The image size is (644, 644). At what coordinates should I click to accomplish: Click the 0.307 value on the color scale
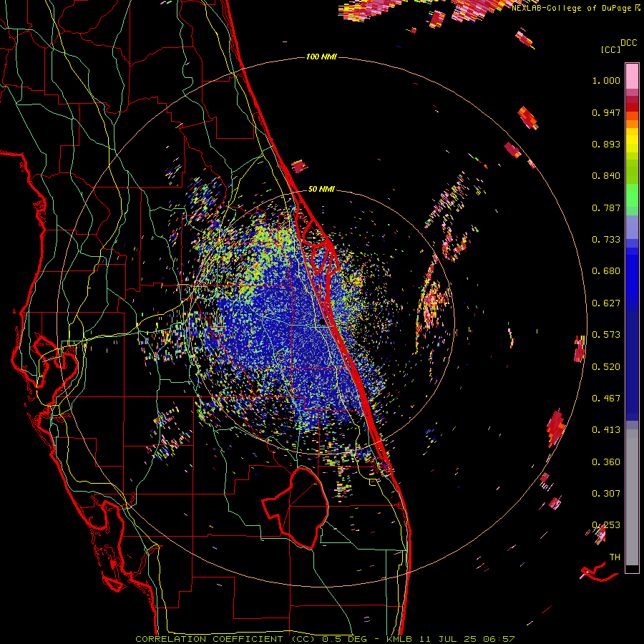pyautogui.click(x=606, y=494)
